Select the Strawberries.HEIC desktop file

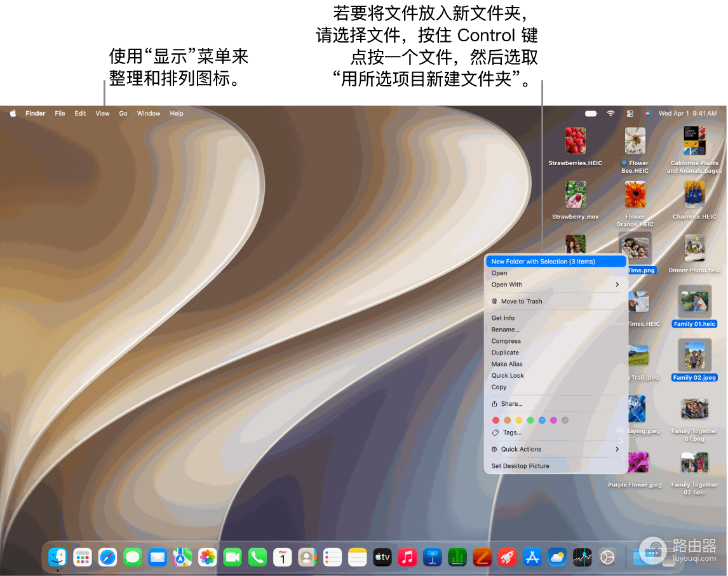point(576,147)
